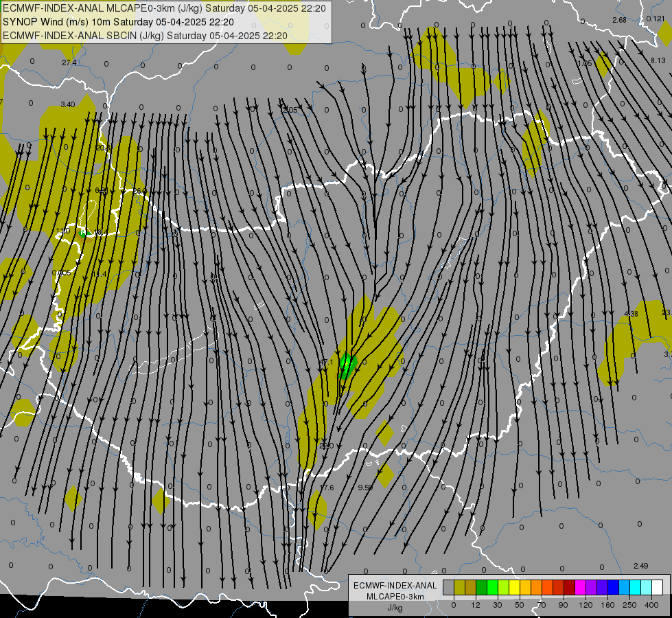This screenshot has height=618, width=672.
Task: Click the white swatch ending the legend
Action: pyautogui.click(x=658, y=587)
